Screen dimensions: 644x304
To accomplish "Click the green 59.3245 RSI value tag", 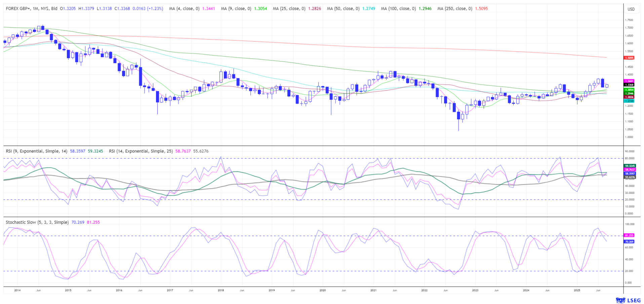I will pyautogui.click(x=629, y=166).
